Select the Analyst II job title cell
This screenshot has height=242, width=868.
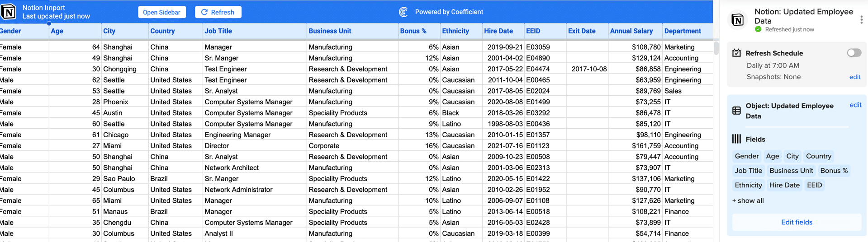tap(255, 233)
